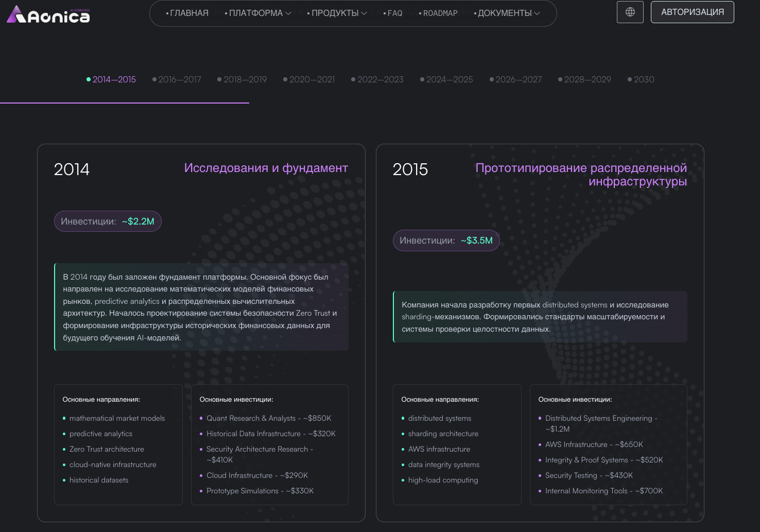The height and width of the screenshot is (532, 760).
Task: Show the 2022—2023 period
Action: (x=377, y=79)
